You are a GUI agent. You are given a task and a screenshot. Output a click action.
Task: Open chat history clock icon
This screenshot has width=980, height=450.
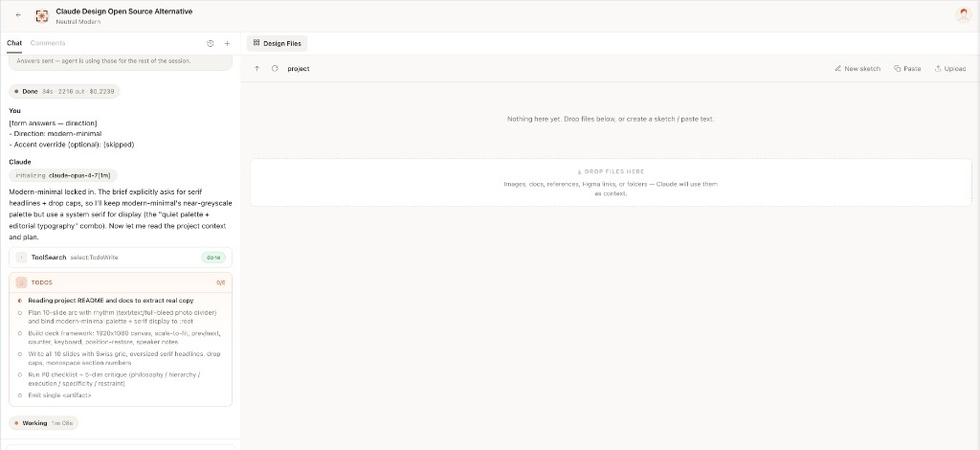210,44
